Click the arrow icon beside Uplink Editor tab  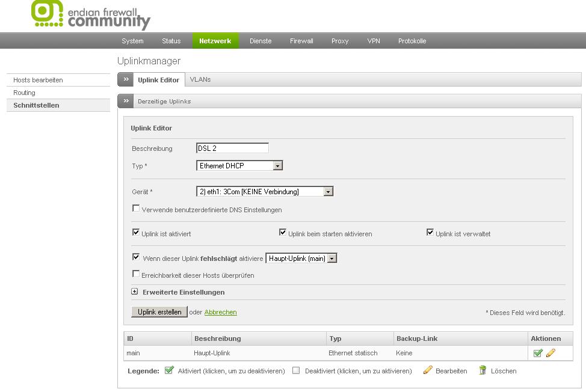tap(125, 79)
